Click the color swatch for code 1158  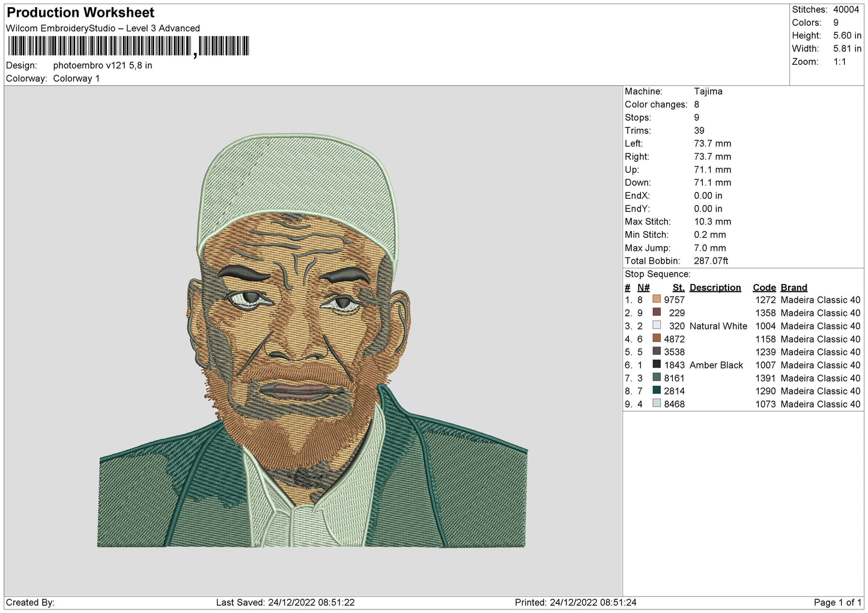click(657, 339)
